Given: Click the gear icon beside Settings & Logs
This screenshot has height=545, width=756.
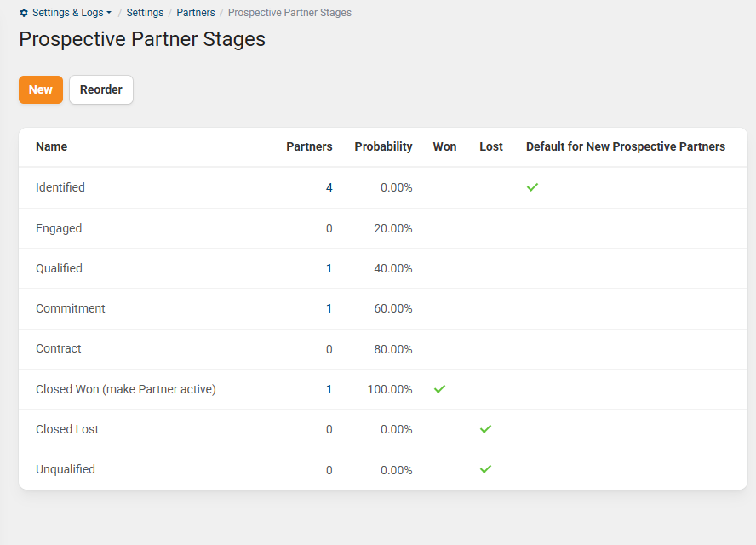Looking at the screenshot, I should click(24, 14).
